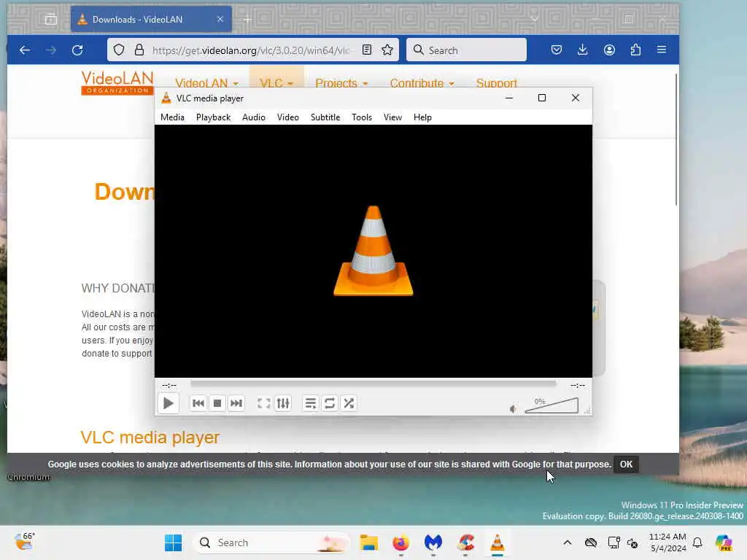Open the Media menu in VLC
The image size is (747, 560).
(172, 117)
